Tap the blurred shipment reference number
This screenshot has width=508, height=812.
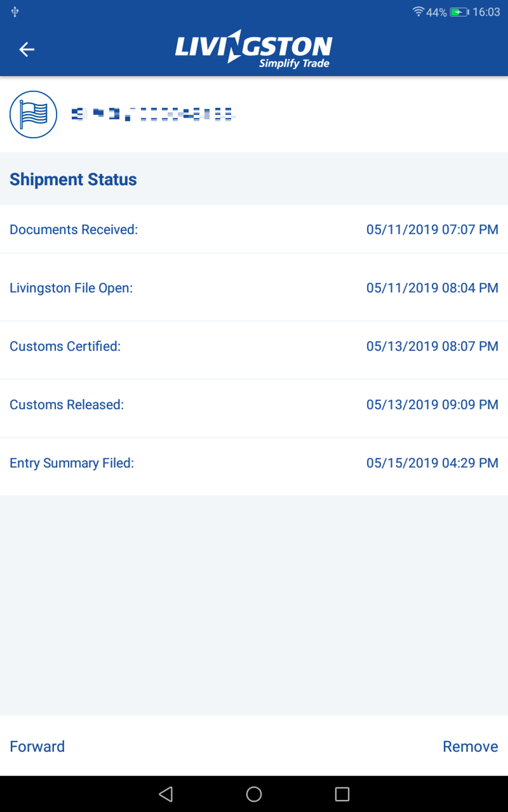(x=152, y=114)
